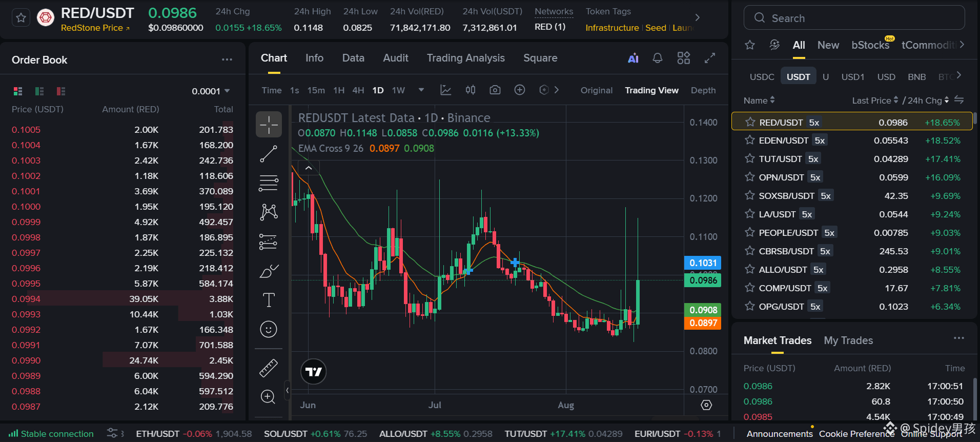This screenshot has height=442, width=980.
Task: Select the forecasting and measurement tool
Action: pos(269,242)
